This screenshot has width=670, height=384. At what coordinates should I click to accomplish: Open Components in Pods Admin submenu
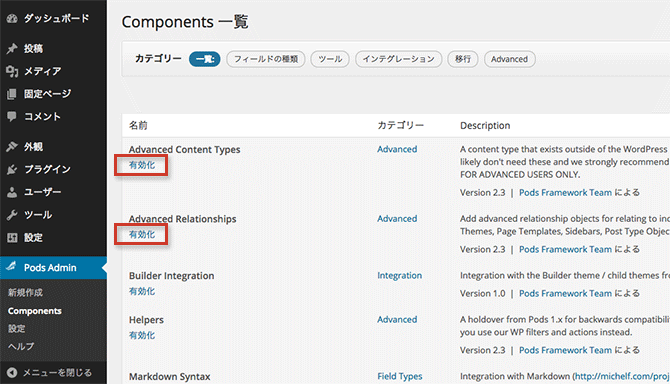(35, 311)
